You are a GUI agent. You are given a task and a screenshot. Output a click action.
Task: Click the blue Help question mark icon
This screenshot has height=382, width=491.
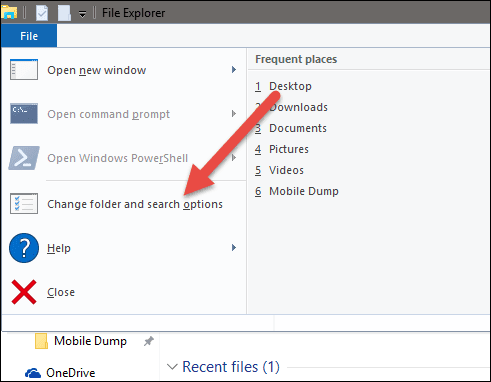coord(24,248)
